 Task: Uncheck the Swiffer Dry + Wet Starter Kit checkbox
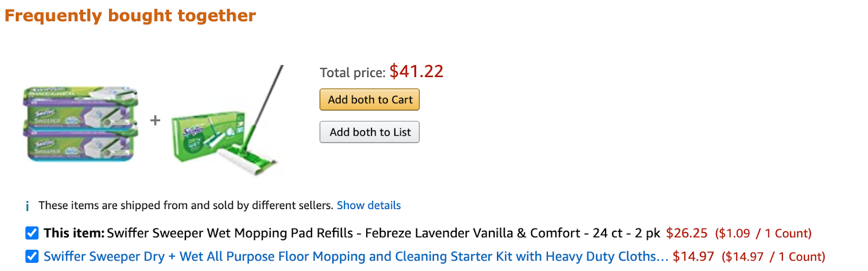pyautogui.click(x=32, y=256)
